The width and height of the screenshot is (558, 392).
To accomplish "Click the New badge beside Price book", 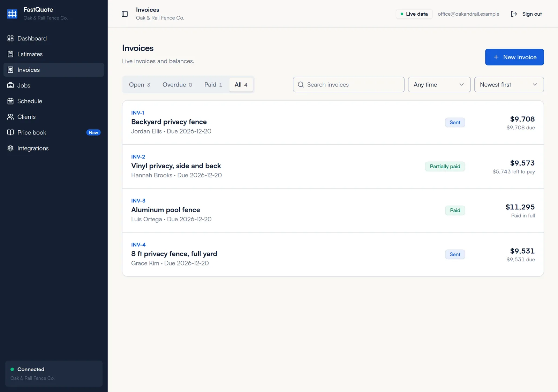I will click(93, 132).
